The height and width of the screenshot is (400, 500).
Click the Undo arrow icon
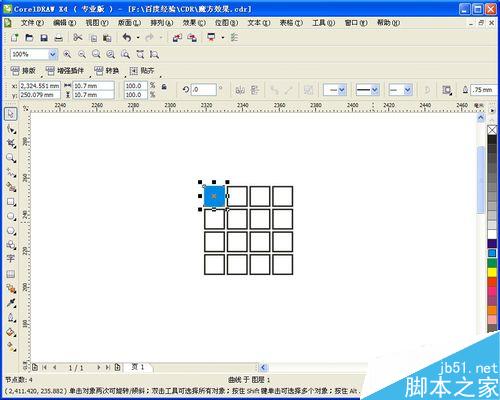click(x=127, y=37)
